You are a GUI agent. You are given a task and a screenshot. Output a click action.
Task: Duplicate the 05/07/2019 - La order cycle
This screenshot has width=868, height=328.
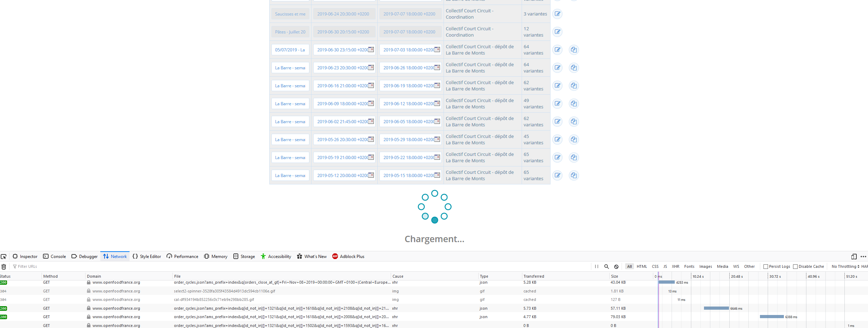click(x=574, y=50)
